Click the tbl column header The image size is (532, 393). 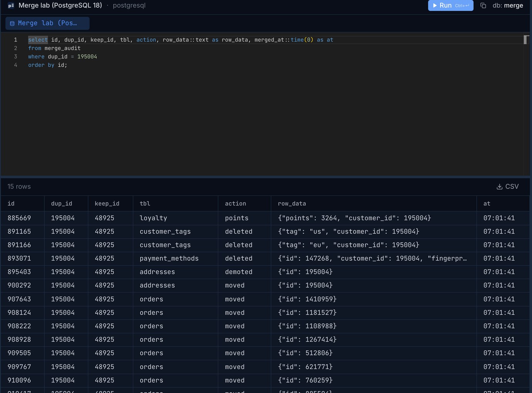click(x=175, y=203)
